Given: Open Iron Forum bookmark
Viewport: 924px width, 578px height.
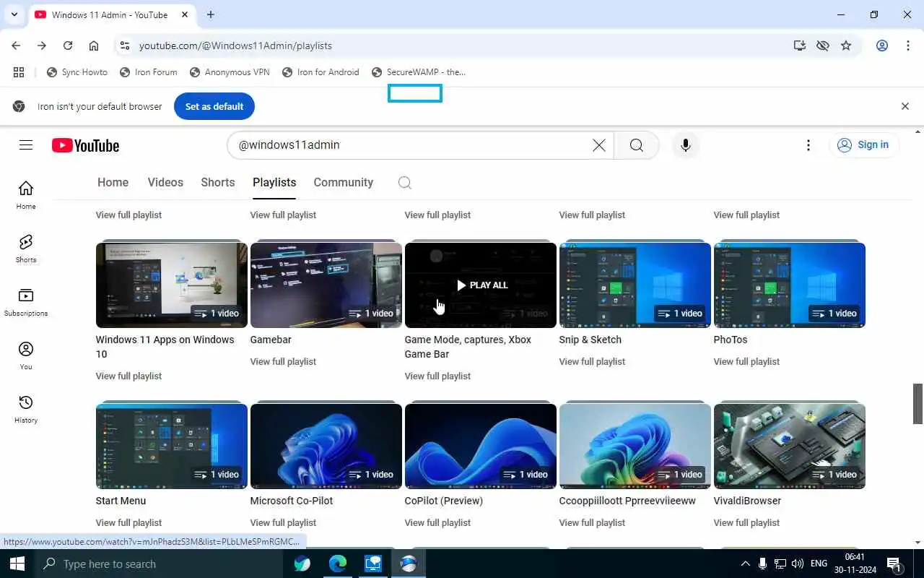Looking at the screenshot, I should [148, 72].
